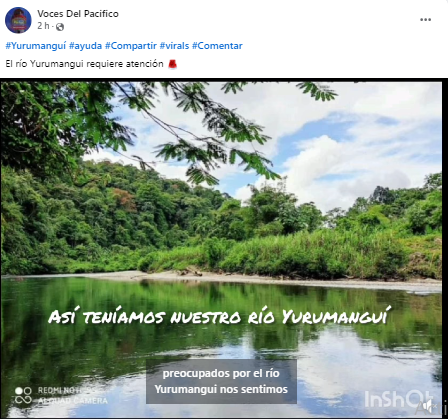Follow the #Yurumanguí hashtag
Viewport: 448px width, 419px height.
[36, 46]
